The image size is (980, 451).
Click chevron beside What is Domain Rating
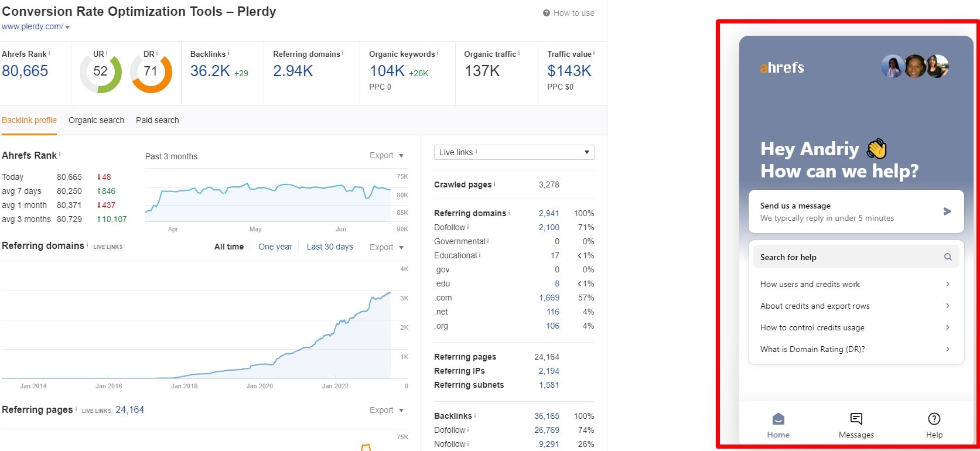[948, 349]
